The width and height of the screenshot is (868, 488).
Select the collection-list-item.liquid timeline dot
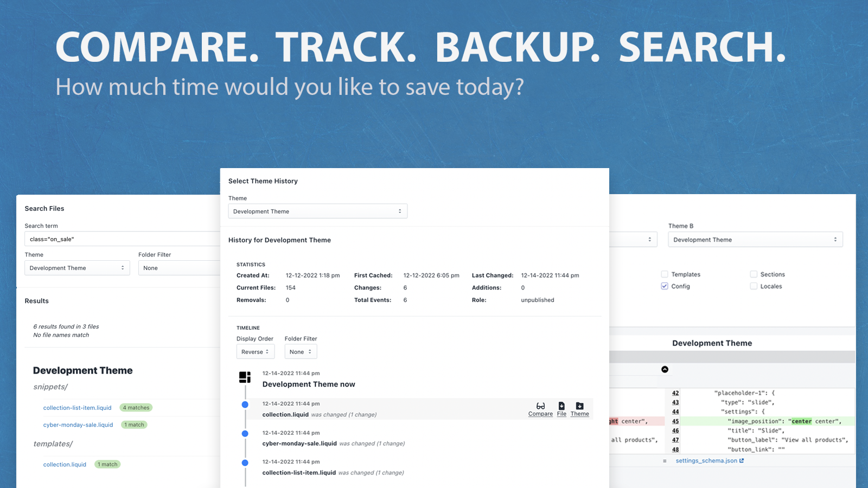coord(245,463)
